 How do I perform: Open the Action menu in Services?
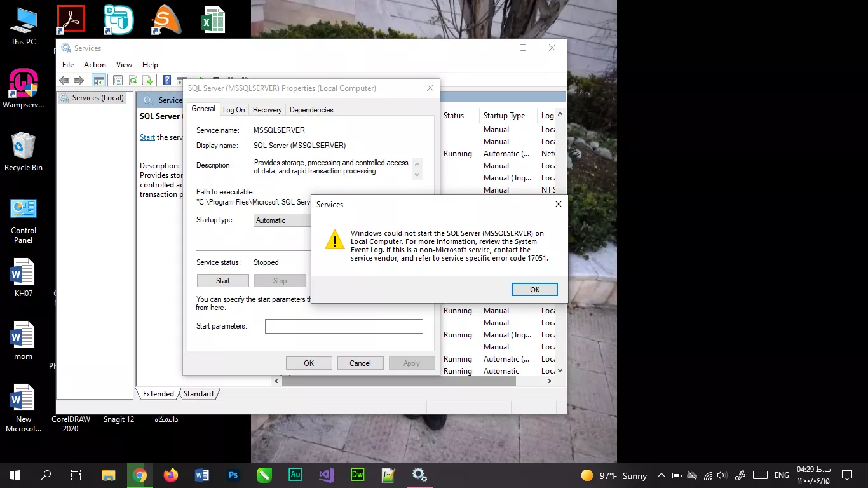(x=95, y=65)
